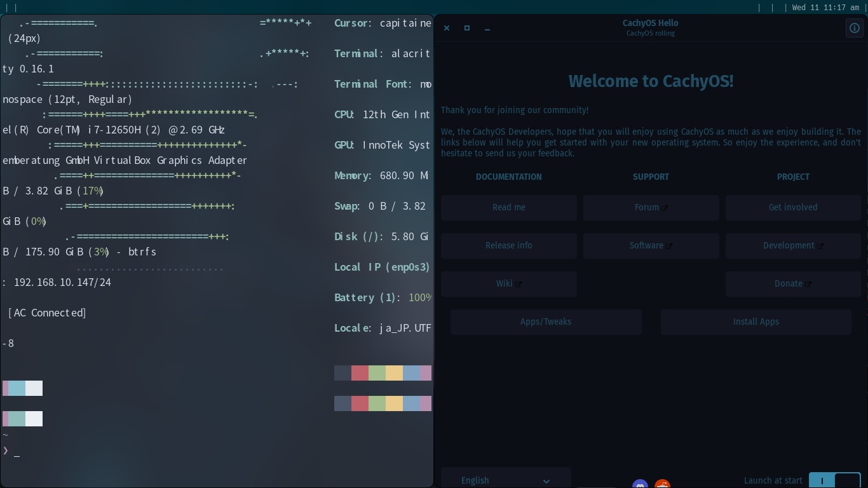Image resolution: width=868 pixels, height=488 pixels.
Task: Select the 'Welcome to CachyOS!' heading
Action: (x=651, y=81)
